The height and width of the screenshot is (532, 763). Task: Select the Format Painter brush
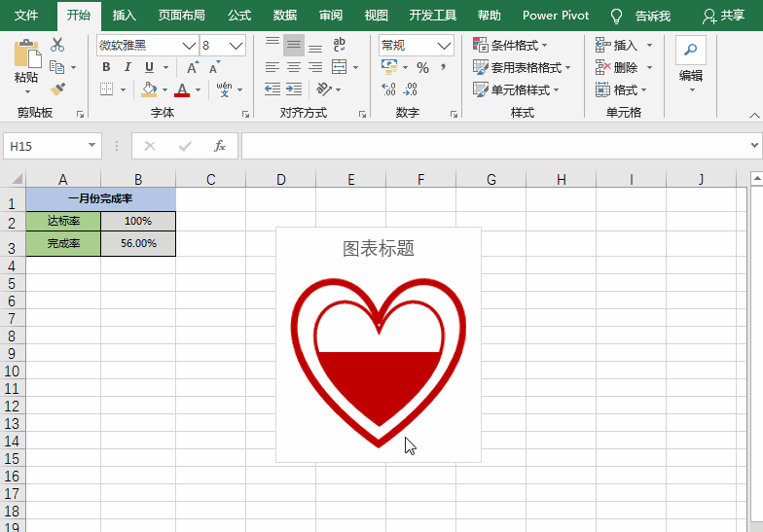(57, 89)
